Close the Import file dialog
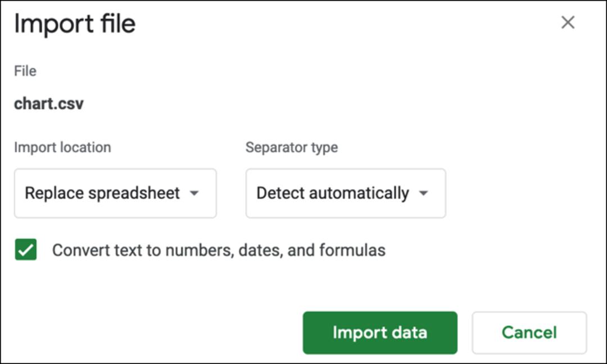 [x=568, y=22]
